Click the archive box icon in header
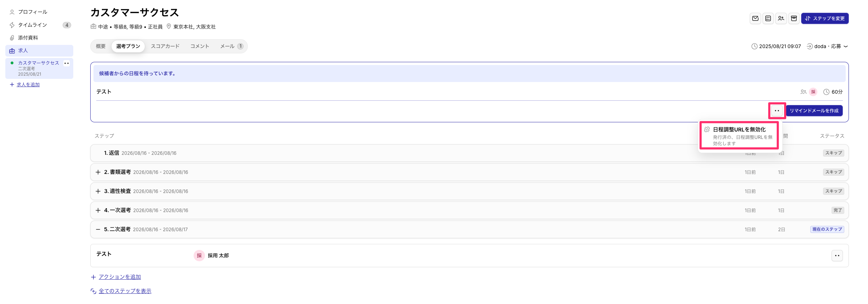Viewport: 868px width, 304px height. 794,18
